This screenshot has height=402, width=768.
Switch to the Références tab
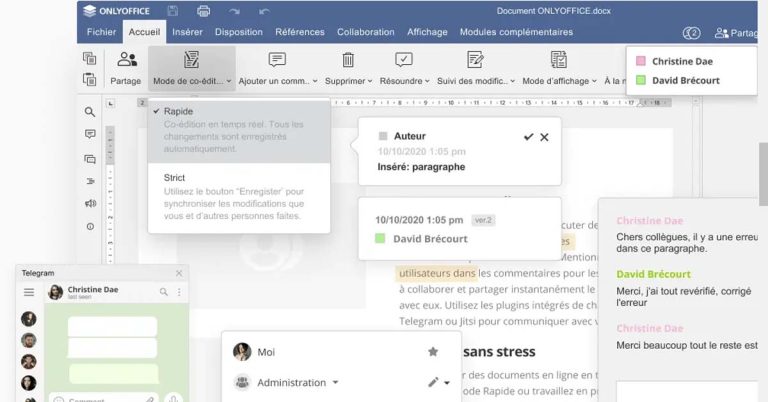click(x=300, y=32)
